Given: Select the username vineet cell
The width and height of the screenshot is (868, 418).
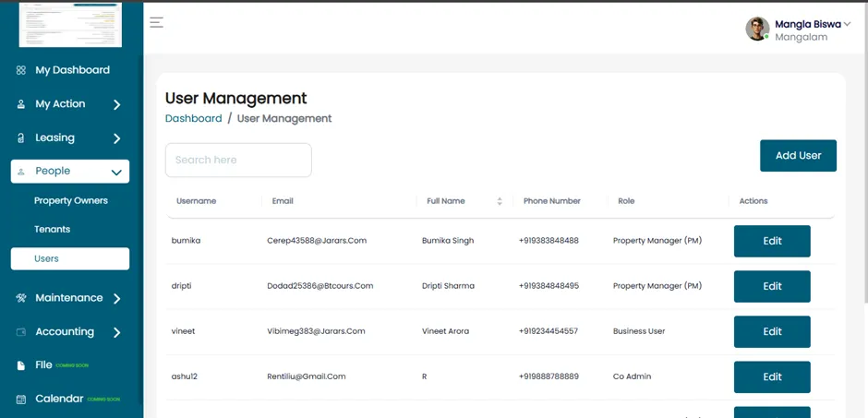Looking at the screenshot, I should click(183, 331).
